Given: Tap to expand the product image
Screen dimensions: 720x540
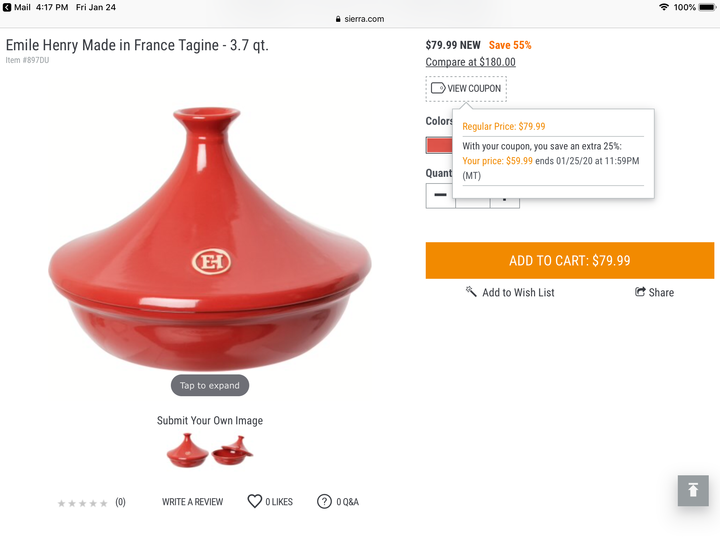Looking at the screenshot, I should pyautogui.click(x=210, y=385).
